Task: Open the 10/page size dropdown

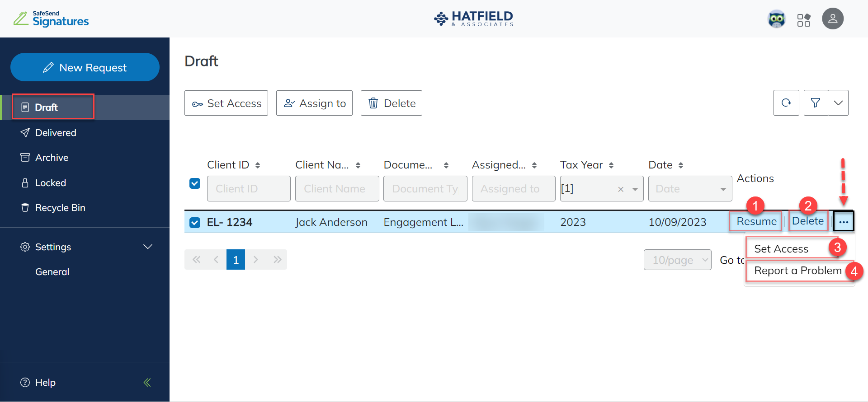Action: [x=677, y=260]
